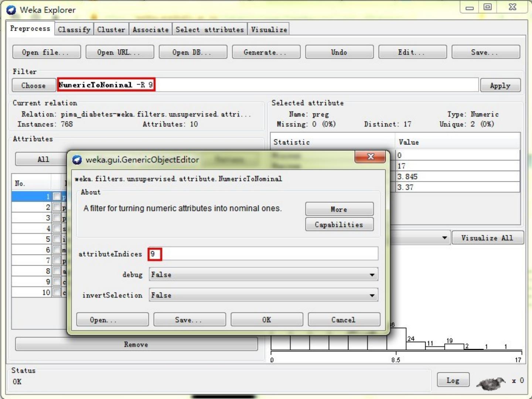Click the filter configuration text NumericToNominal -R 9
The image size is (532, 399).
pos(106,85)
